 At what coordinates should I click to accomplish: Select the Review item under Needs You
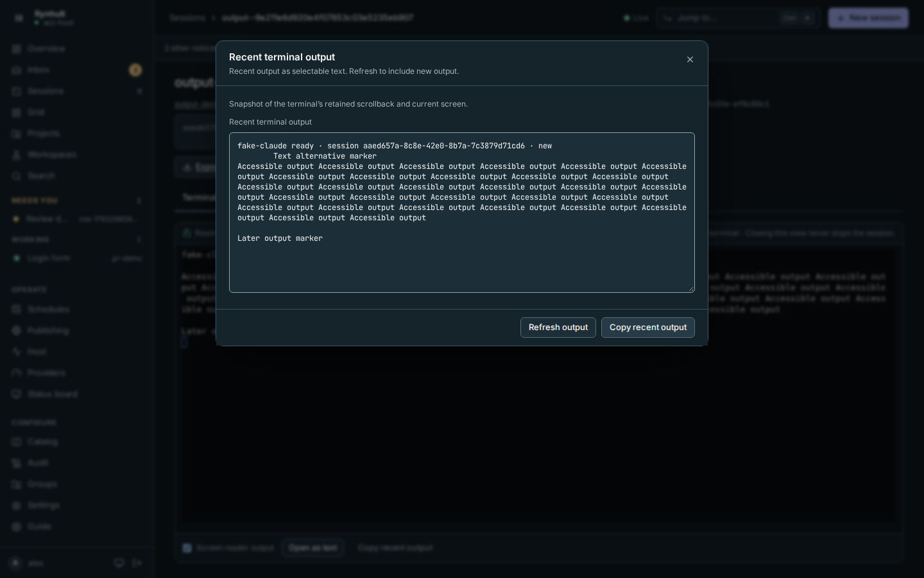point(76,219)
